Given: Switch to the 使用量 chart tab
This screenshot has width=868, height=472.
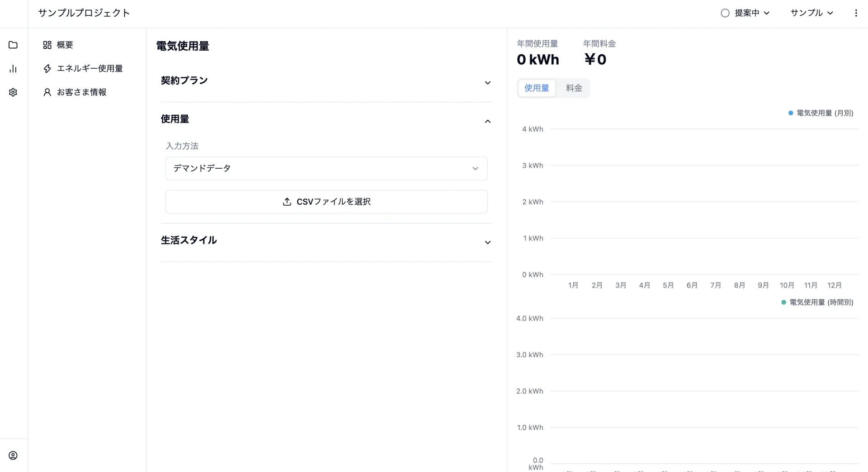Looking at the screenshot, I should tap(537, 88).
